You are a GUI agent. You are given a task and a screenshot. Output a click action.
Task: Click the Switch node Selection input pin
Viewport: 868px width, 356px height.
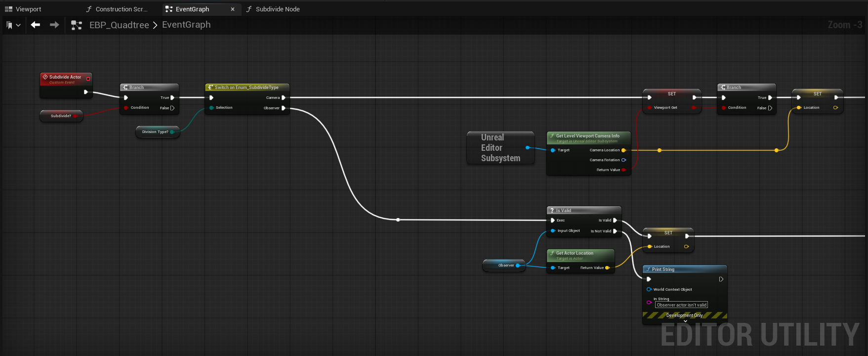point(211,108)
